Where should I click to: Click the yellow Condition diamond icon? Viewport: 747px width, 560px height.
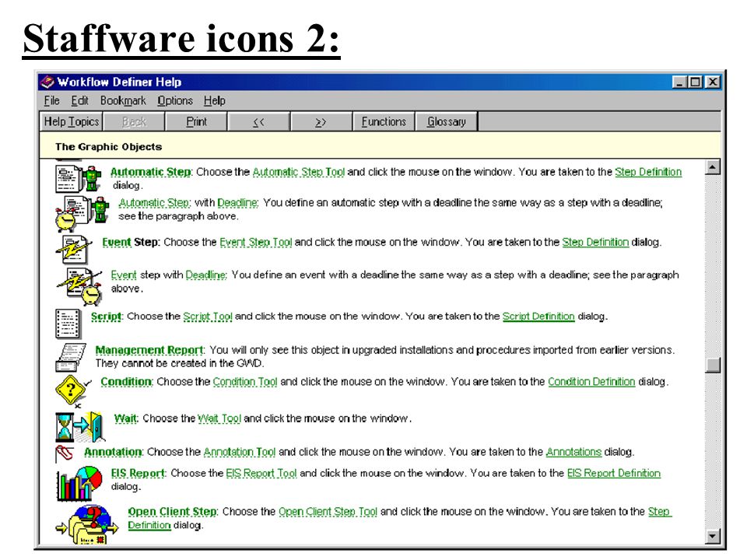click(x=72, y=391)
